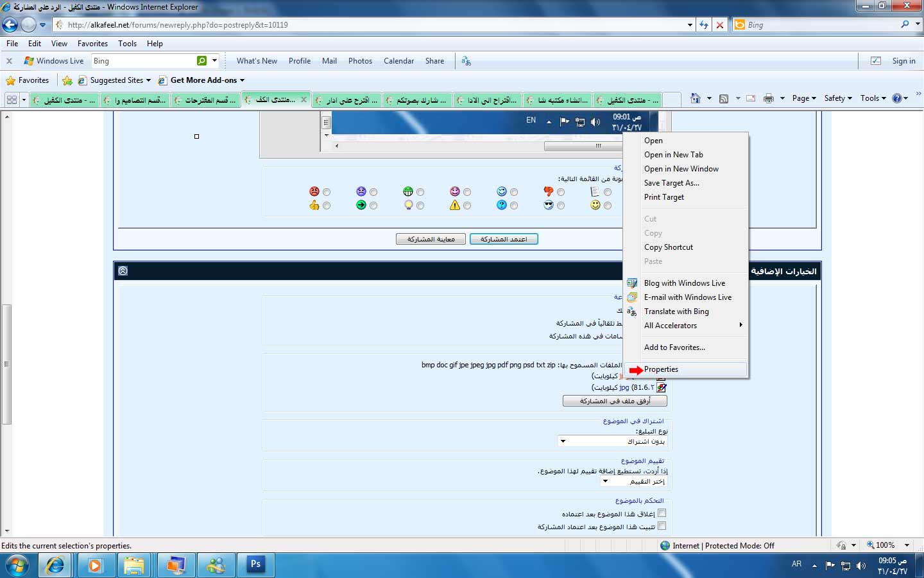This screenshot has width=924, height=578.
Task: Open the Help question mark icon
Action: coord(897,98)
